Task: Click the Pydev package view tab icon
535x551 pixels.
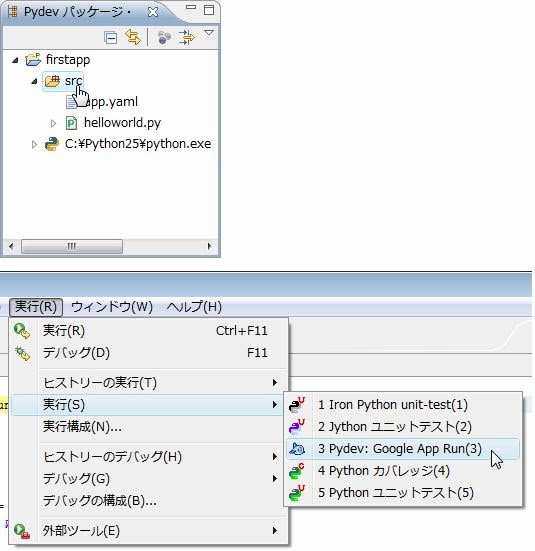Action: pos(13,12)
